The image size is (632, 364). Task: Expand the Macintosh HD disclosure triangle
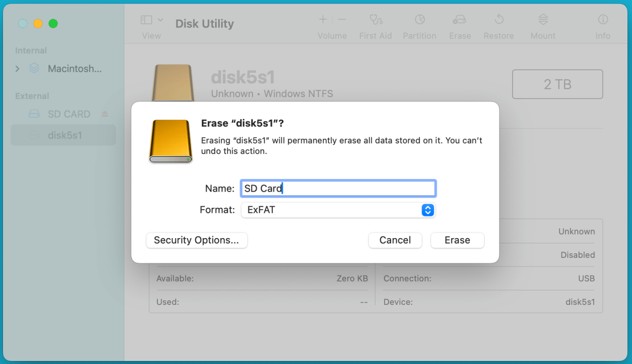17,68
